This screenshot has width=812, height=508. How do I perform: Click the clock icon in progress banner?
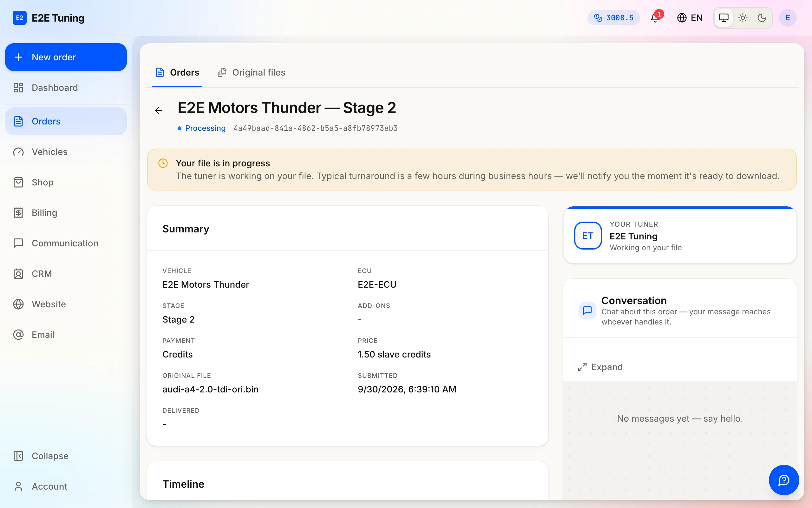pos(163,163)
